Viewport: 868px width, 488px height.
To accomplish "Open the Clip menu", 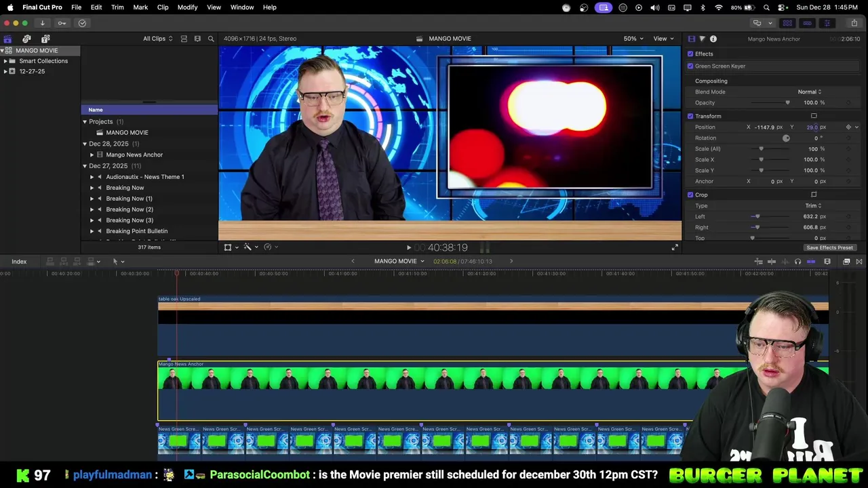I will (163, 7).
